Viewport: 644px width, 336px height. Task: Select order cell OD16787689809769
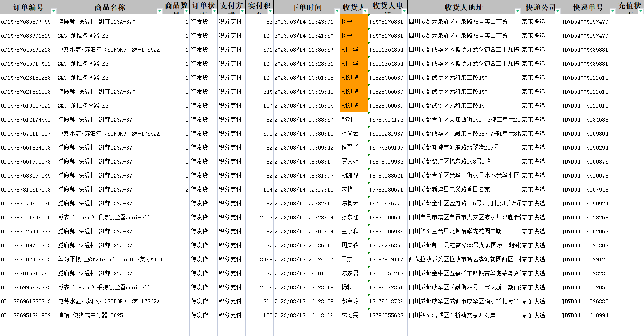[28, 22]
